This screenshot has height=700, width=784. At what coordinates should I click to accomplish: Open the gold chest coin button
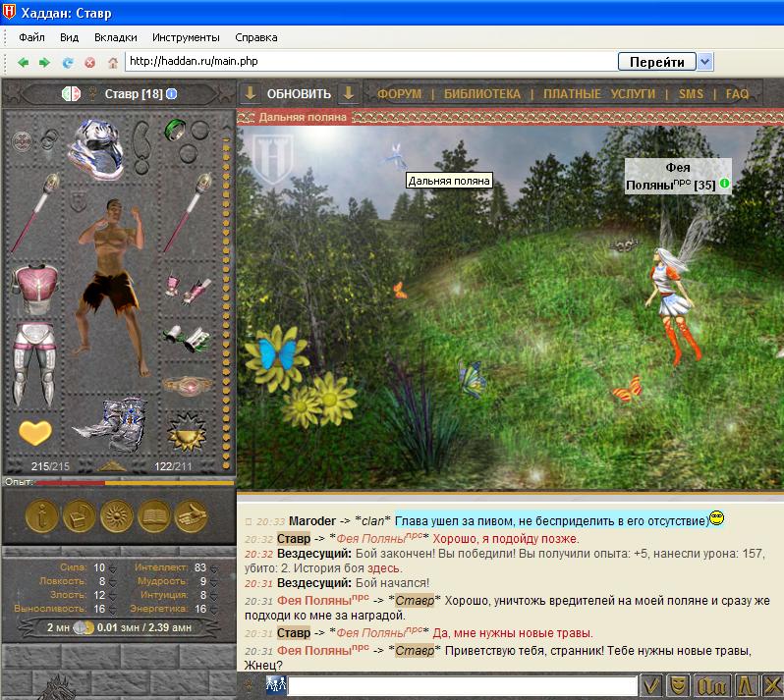[x=79, y=516]
